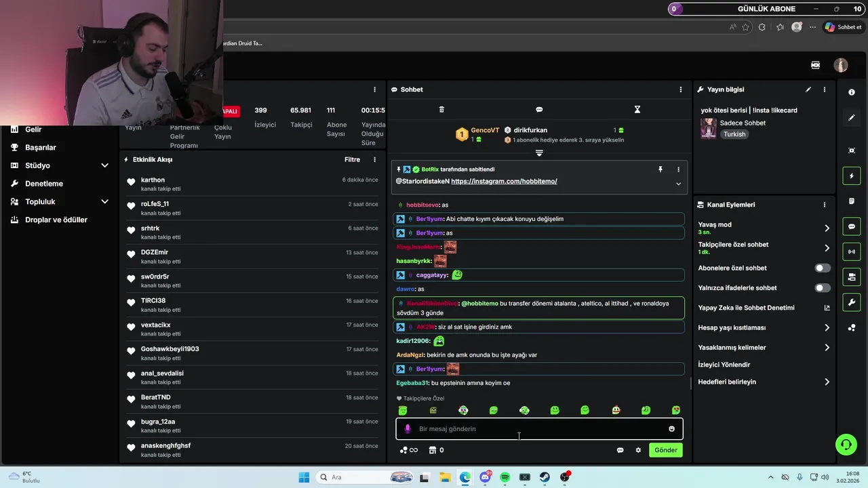Open Yayın bilgisi panel options menu
The width and height of the screenshot is (868, 488).
pyautogui.click(x=825, y=89)
